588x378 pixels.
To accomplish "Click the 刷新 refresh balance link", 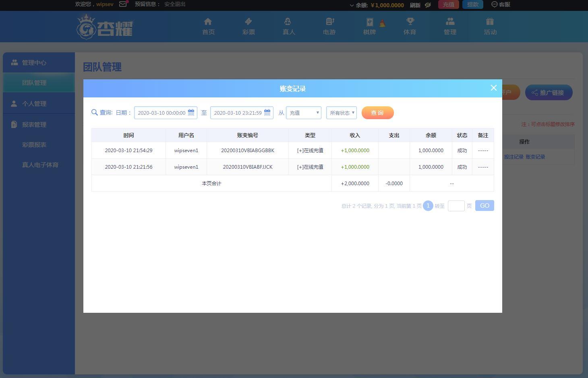I will point(415,5).
